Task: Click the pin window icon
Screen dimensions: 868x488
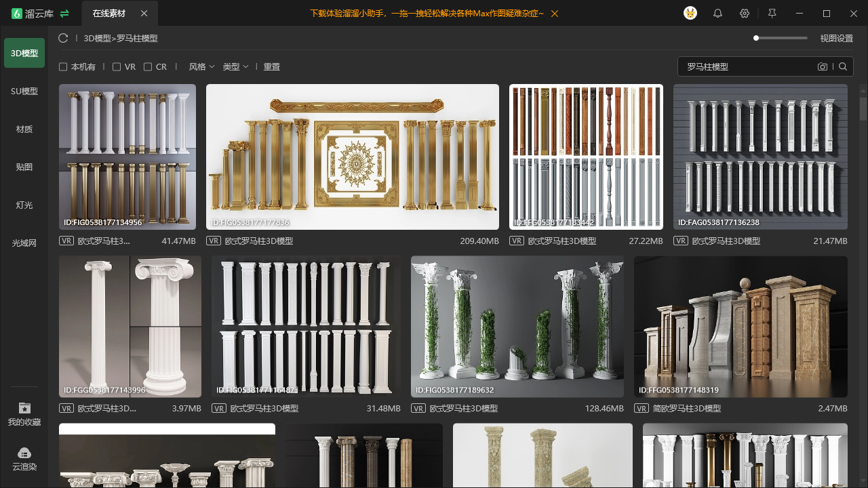Action: 772,14
